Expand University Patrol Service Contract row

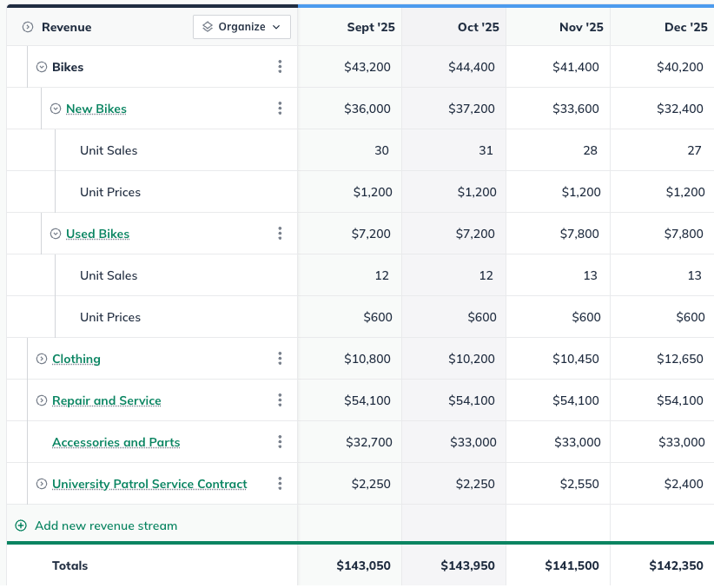pos(41,484)
